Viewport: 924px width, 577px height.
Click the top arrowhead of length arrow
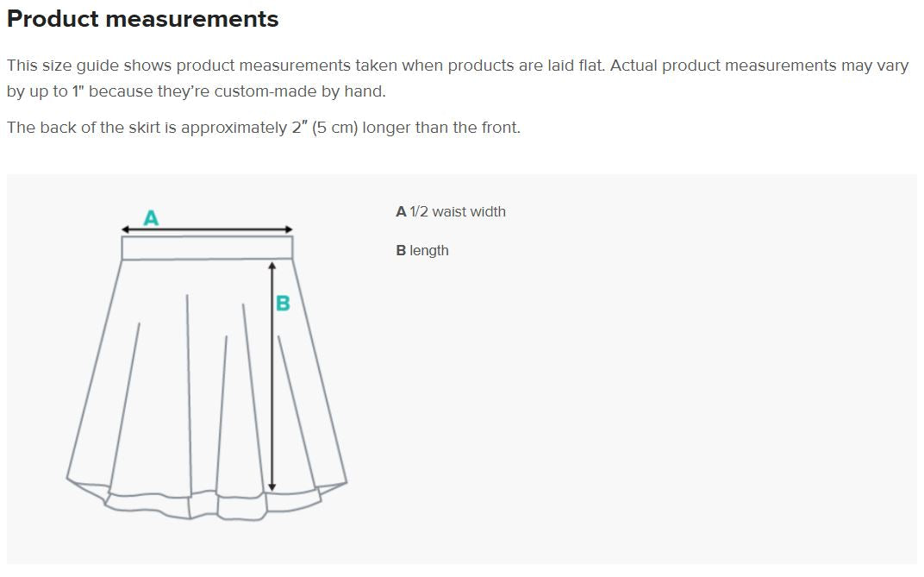(x=272, y=266)
